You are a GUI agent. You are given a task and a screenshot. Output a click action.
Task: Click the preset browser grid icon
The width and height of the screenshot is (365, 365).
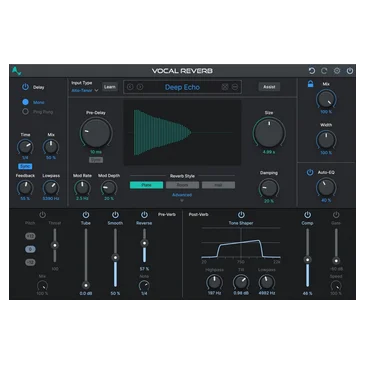click(225, 87)
